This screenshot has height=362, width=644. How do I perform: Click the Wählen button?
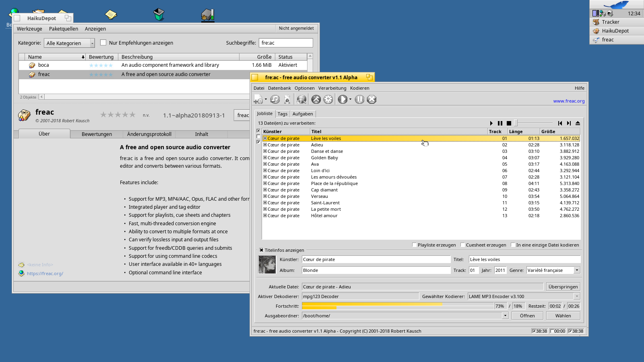point(563,316)
